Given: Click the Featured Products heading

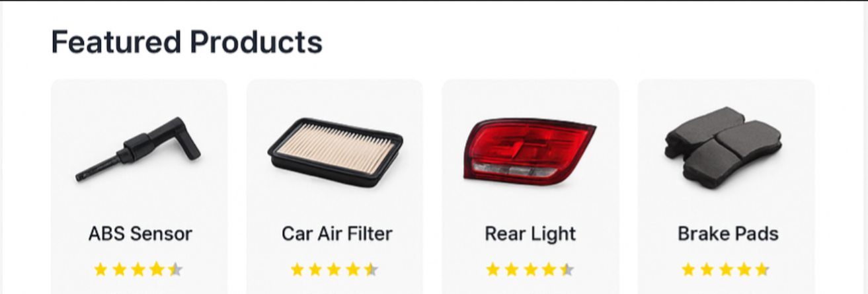Looking at the screenshot, I should click(x=186, y=42).
